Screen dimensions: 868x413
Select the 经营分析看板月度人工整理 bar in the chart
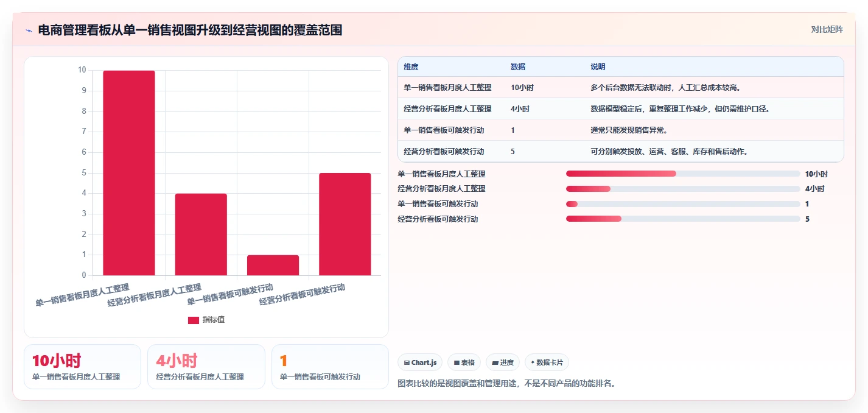pyautogui.click(x=201, y=235)
